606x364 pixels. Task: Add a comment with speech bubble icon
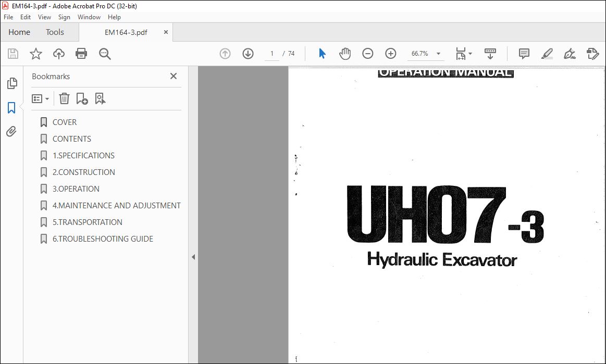pyautogui.click(x=524, y=54)
